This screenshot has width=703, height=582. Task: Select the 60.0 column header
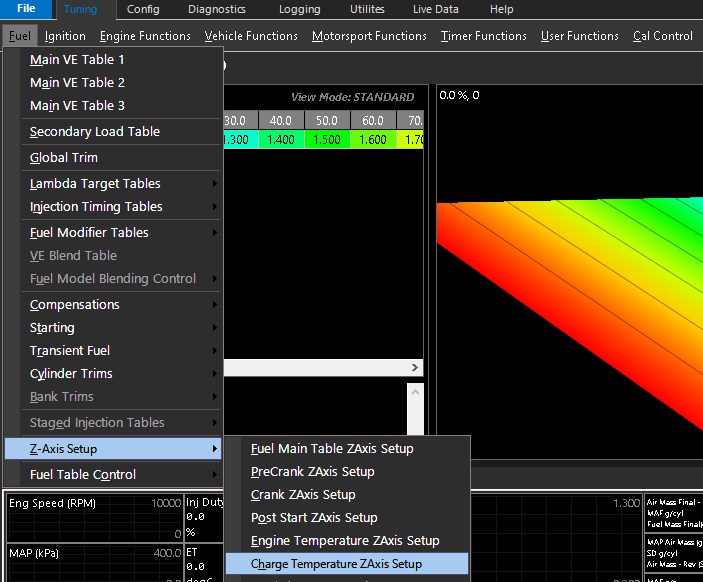click(373, 120)
